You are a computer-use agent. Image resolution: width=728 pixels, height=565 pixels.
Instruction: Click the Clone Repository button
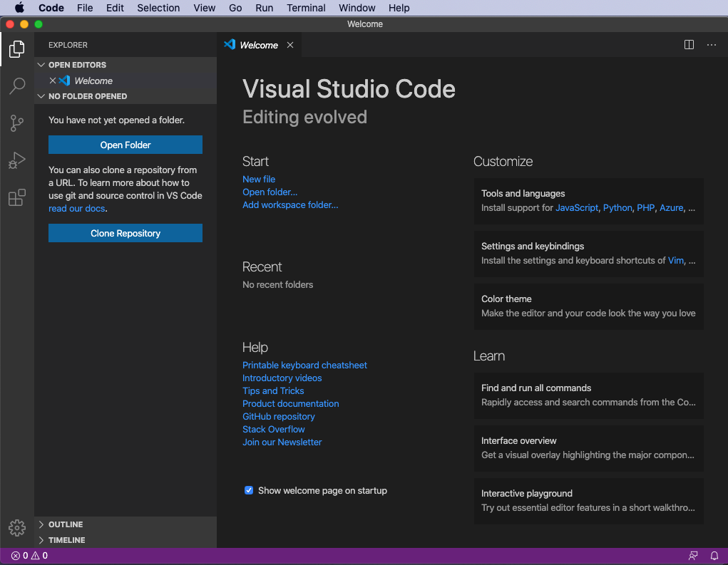pos(125,233)
